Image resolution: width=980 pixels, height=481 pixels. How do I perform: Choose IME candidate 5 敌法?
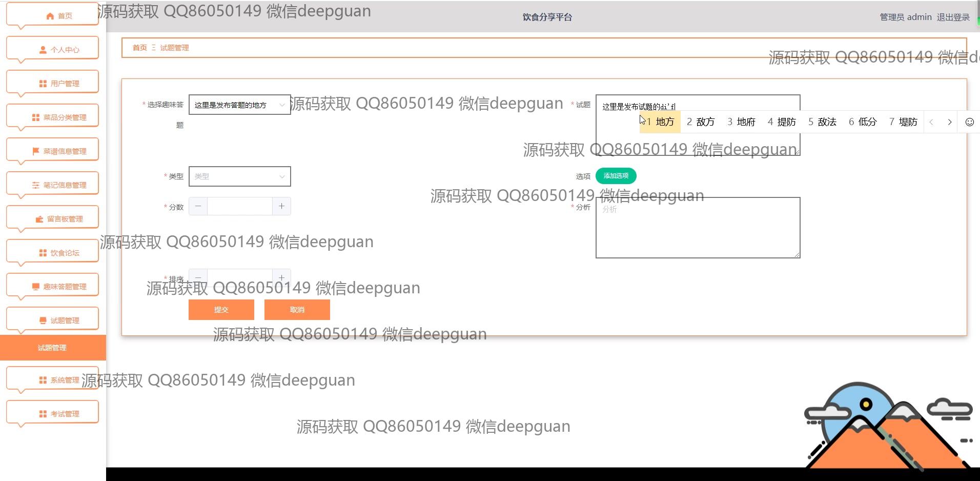[x=822, y=122]
